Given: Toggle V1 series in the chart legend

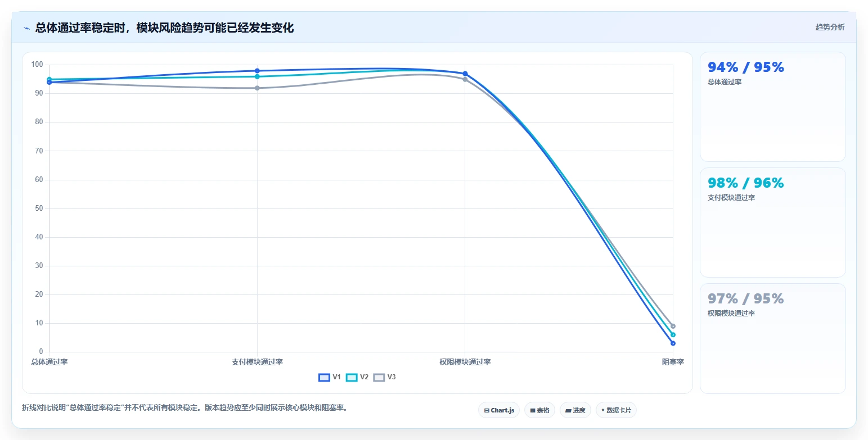Looking at the screenshot, I should (330, 377).
